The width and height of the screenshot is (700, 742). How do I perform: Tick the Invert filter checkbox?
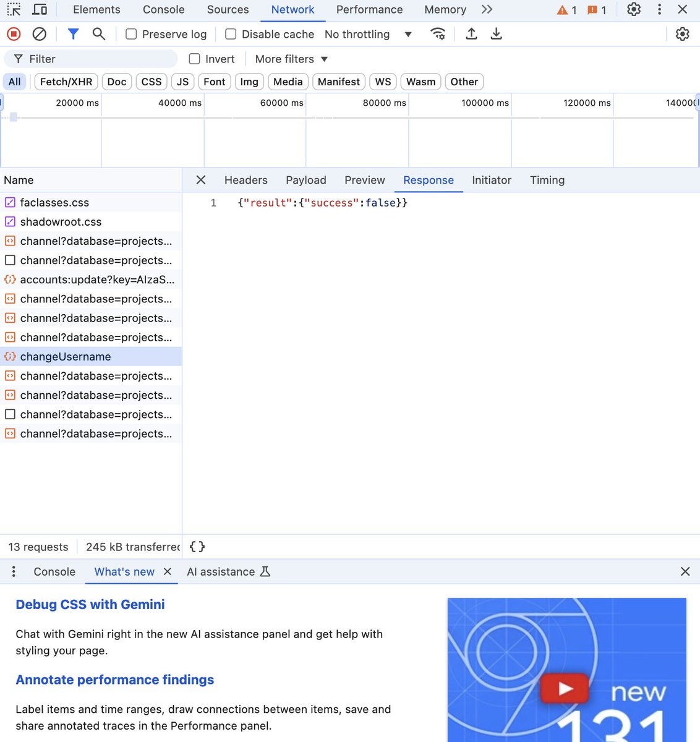click(194, 59)
